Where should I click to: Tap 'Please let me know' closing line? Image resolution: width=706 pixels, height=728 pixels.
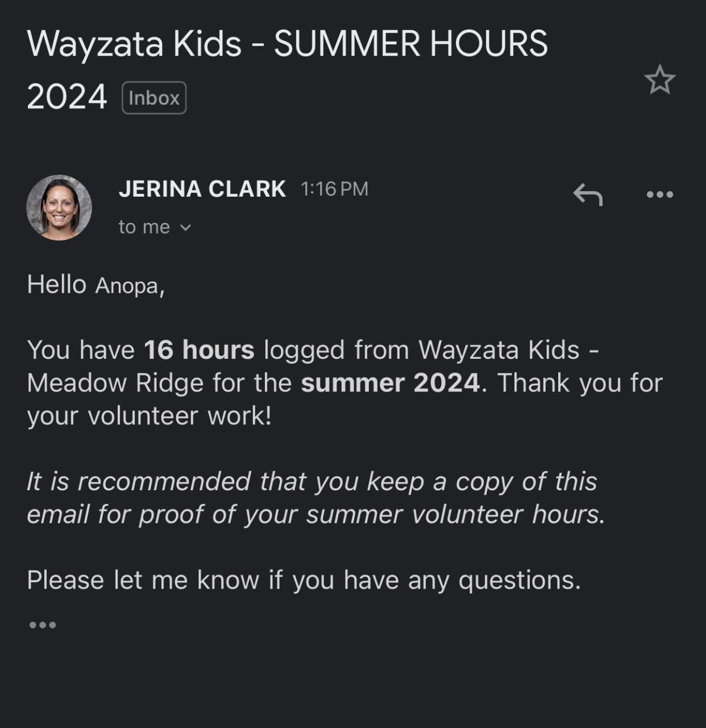click(x=304, y=580)
